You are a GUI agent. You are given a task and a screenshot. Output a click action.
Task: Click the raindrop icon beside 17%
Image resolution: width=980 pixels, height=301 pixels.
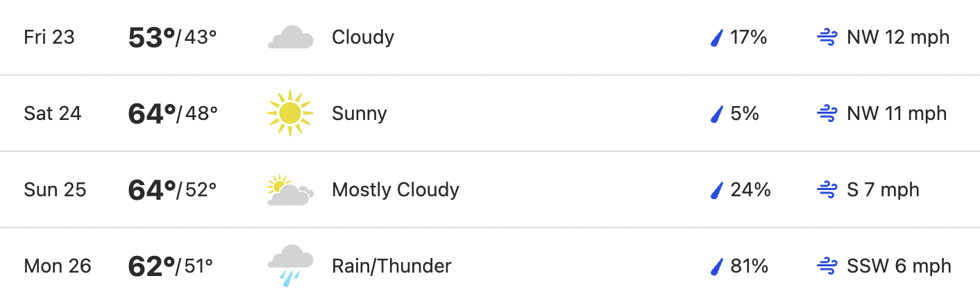tap(717, 37)
